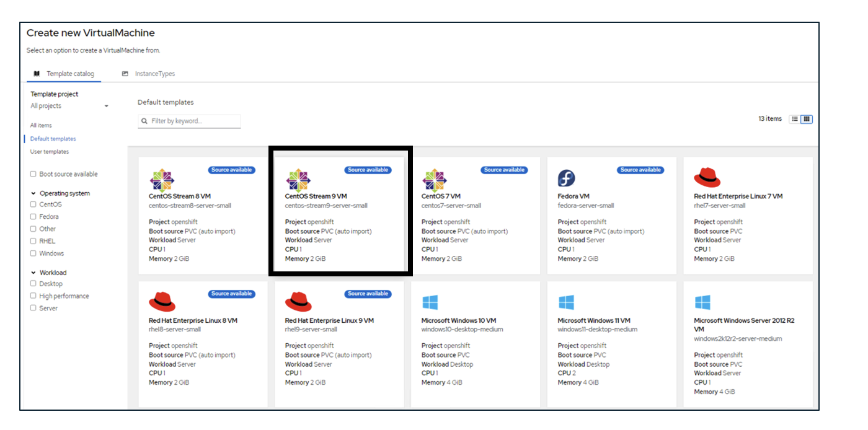The image size is (868, 430).
Task: Click Source available badge on RHEL 8 VM
Action: [232, 294]
